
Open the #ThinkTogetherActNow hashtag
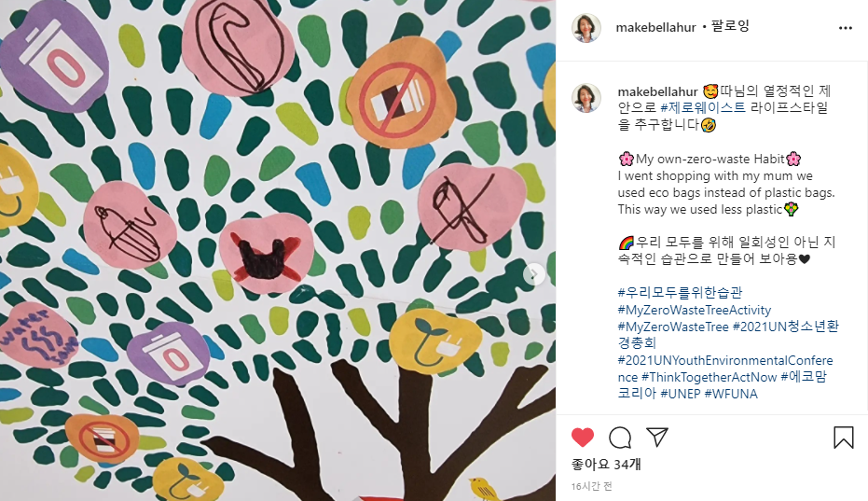710,378
